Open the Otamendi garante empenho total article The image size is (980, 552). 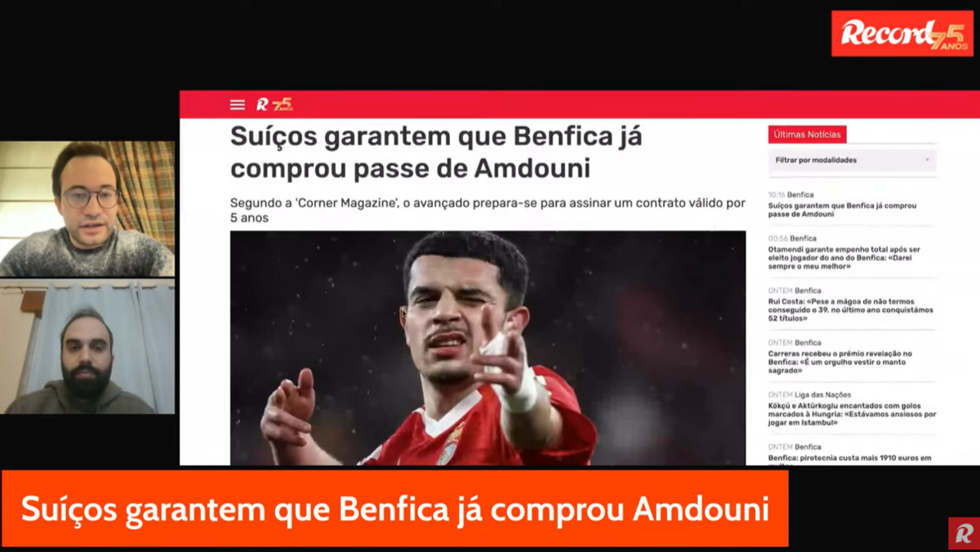click(844, 257)
